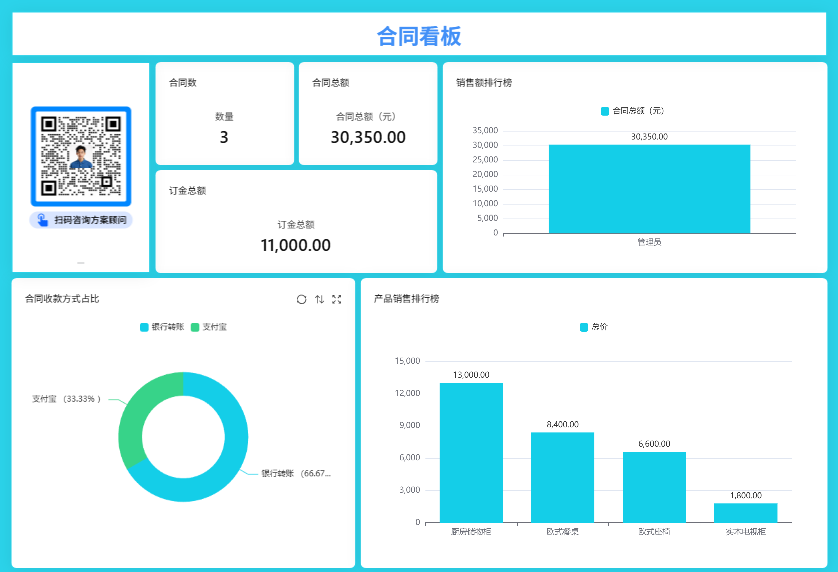Click the 8,400.00 bar in product ranking
Screen dimensions: 838x572
click(562, 476)
